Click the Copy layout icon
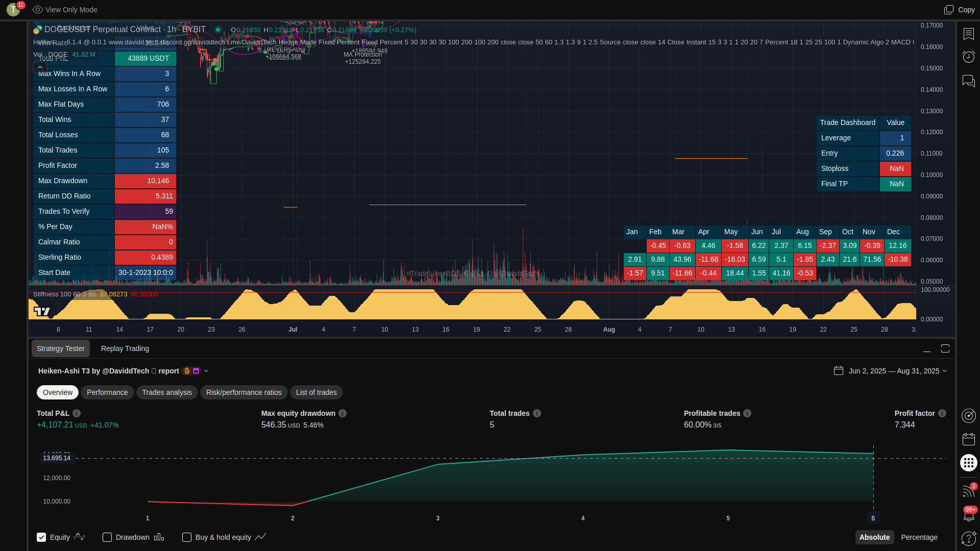 tap(948, 10)
